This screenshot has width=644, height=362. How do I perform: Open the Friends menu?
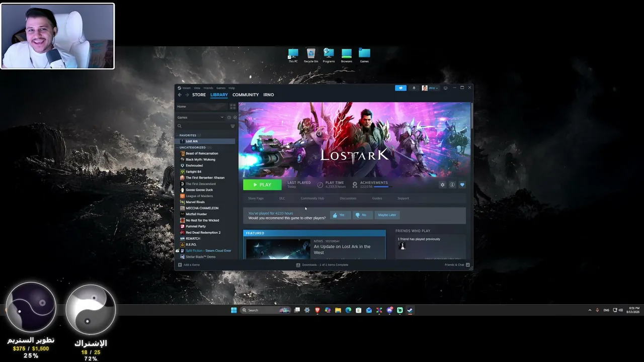click(208, 88)
